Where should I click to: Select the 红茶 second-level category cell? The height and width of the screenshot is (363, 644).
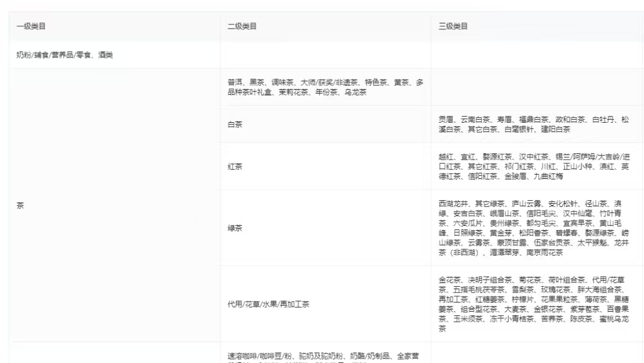point(235,166)
